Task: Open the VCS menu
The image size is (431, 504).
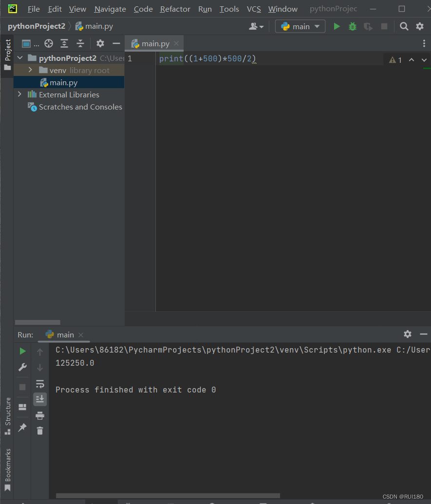Action: click(x=254, y=9)
